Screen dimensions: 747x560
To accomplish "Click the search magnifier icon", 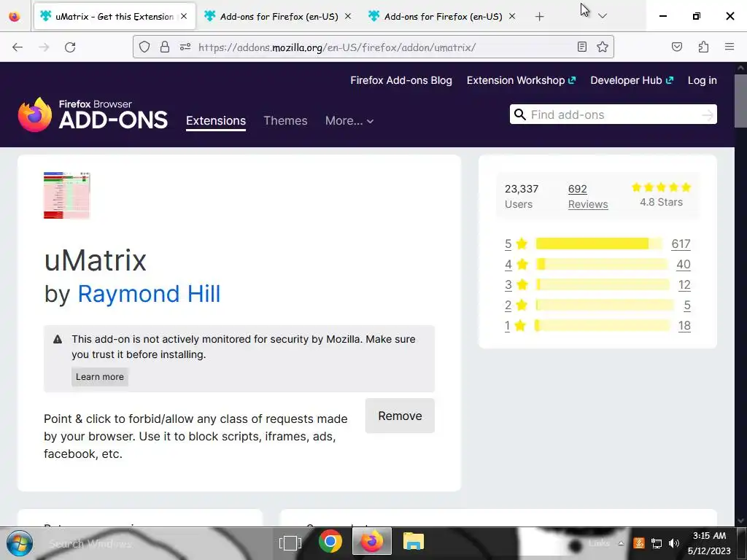I will pyautogui.click(x=520, y=114).
